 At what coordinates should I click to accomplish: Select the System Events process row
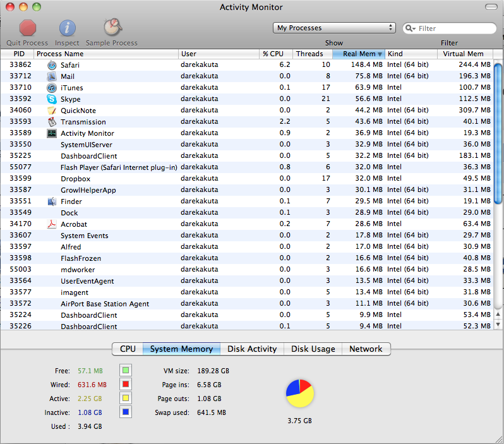(247, 236)
